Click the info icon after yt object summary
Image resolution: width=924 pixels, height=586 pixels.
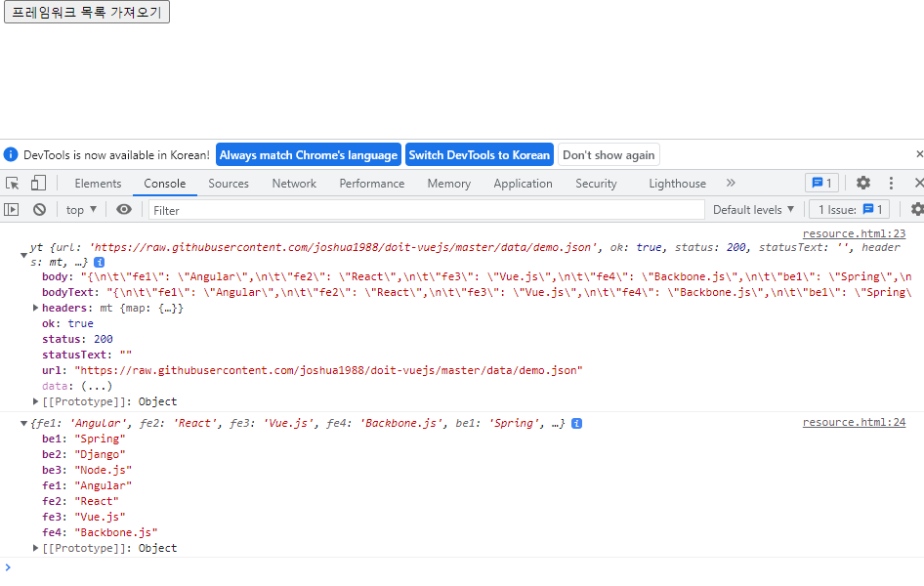100,262
